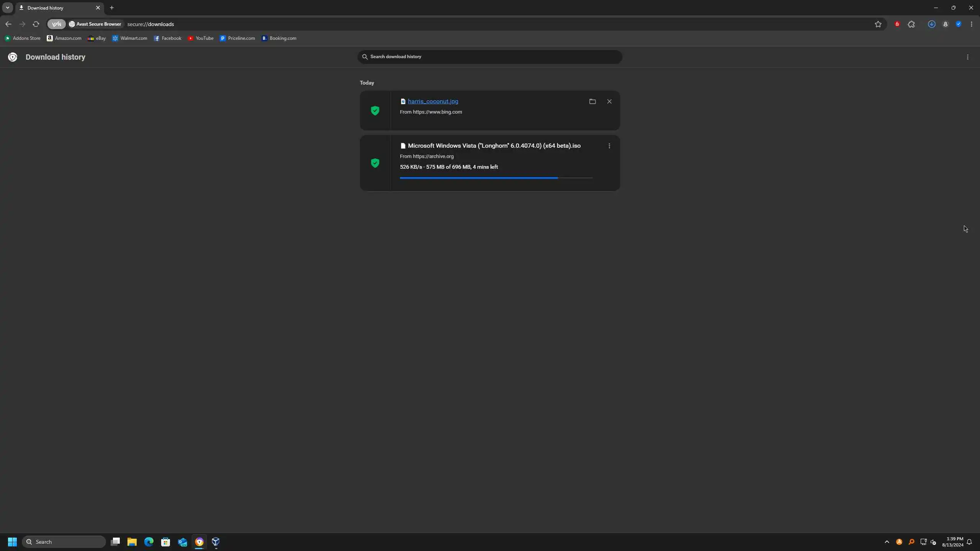This screenshot has width=980, height=551.
Task: Open the YouTube bookmark
Action: (x=201, y=38)
